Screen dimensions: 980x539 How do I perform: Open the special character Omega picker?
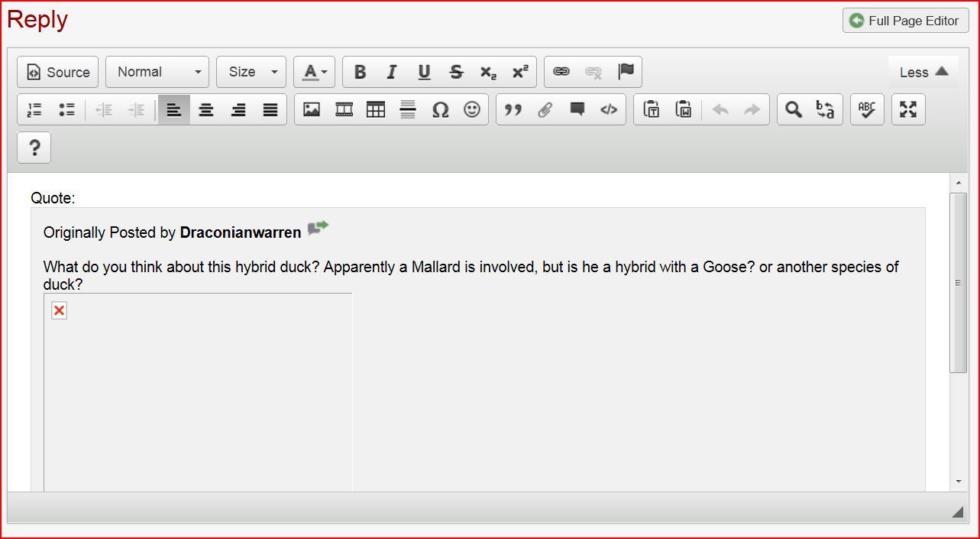tap(440, 110)
